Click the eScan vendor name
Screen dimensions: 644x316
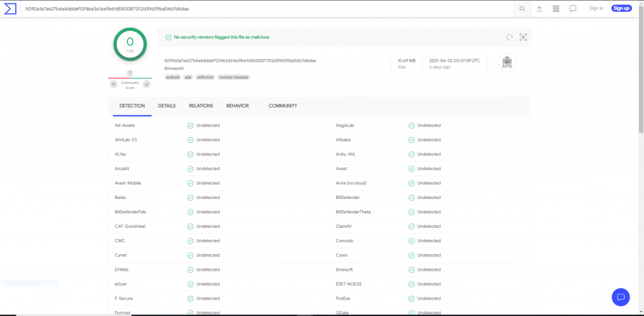pos(121,284)
